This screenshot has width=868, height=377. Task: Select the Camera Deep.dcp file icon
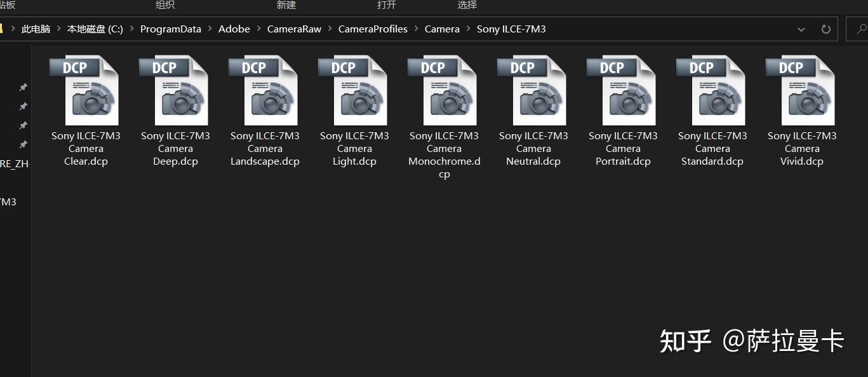tap(174, 90)
